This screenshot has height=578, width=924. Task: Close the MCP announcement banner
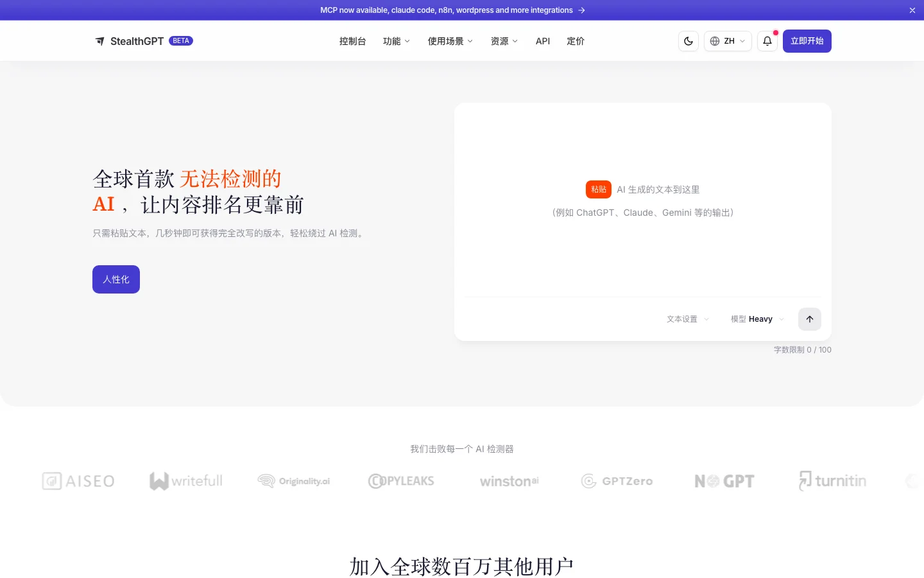point(912,10)
